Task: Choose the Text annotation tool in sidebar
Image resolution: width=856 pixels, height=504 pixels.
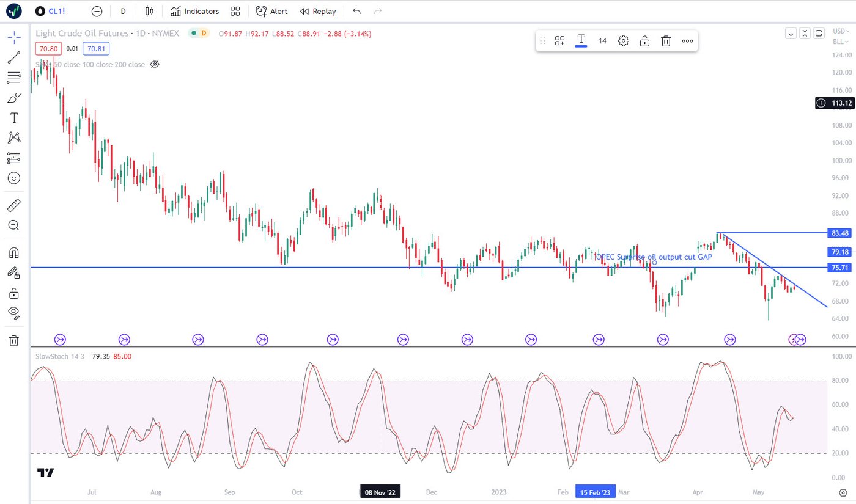Action: tap(13, 118)
